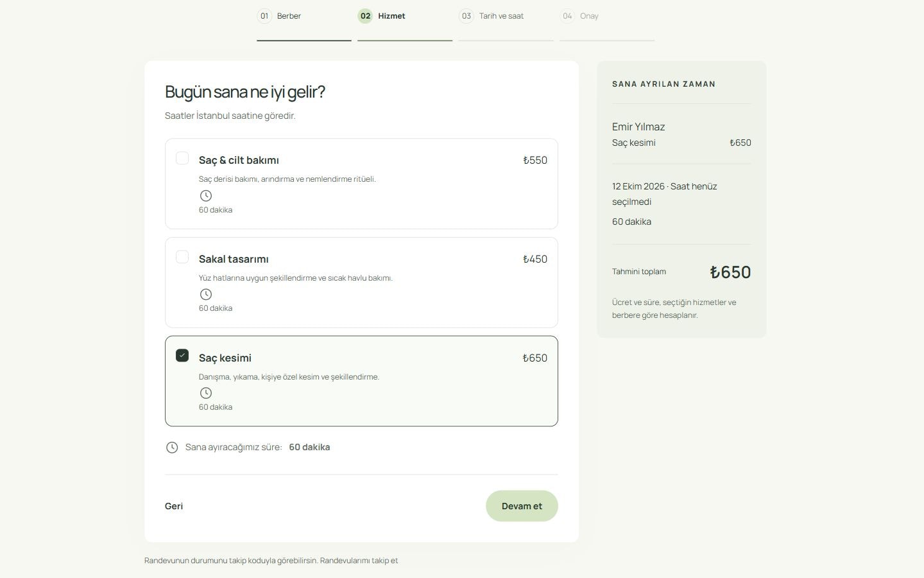
Task: Click the SANA AYRILAN ZAMAN heading
Action: (663, 84)
